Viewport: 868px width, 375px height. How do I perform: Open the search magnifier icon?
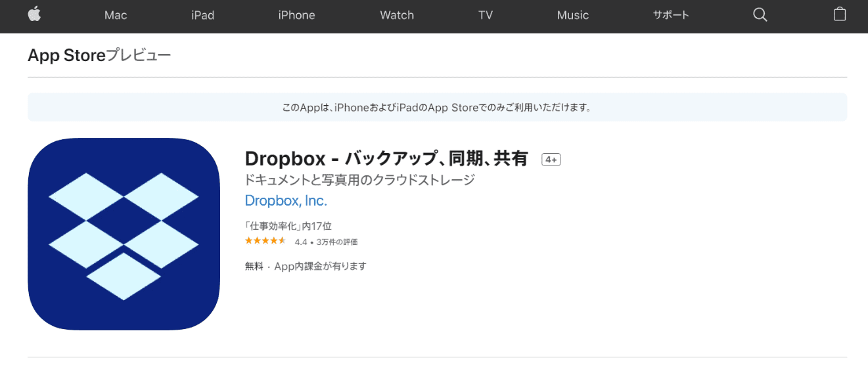coord(760,14)
